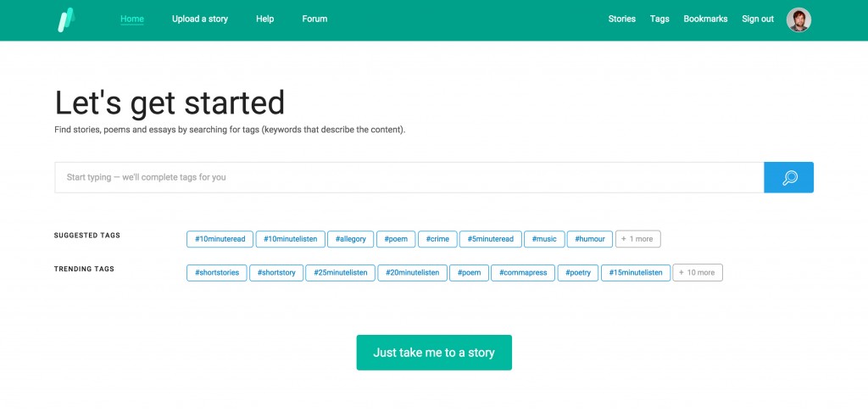
Task: Select the #10minuteread suggested tag
Action: 220,239
